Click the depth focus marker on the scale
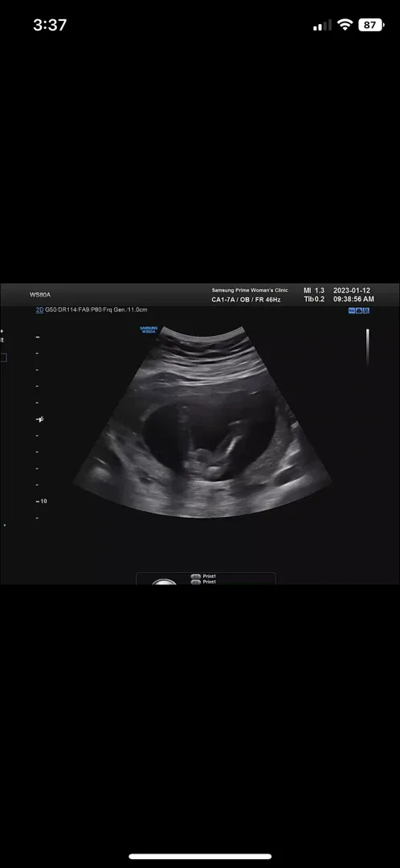Screen dimensions: 400x868 coord(39,419)
